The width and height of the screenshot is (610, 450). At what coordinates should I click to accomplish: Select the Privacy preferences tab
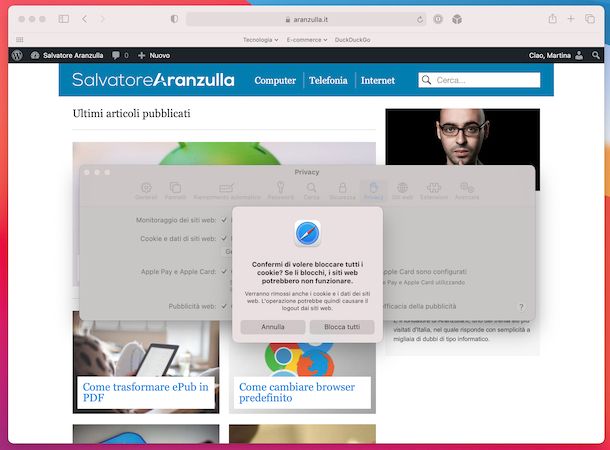373,191
